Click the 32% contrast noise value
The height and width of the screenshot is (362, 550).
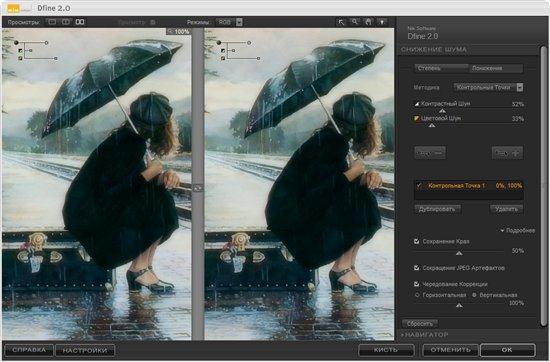click(517, 104)
